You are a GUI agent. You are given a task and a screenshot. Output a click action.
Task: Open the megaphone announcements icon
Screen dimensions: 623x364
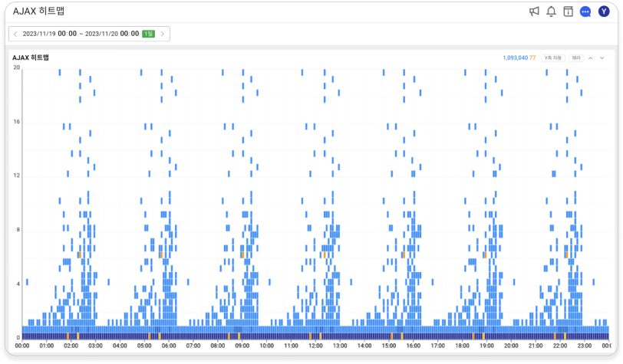point(534,11)
